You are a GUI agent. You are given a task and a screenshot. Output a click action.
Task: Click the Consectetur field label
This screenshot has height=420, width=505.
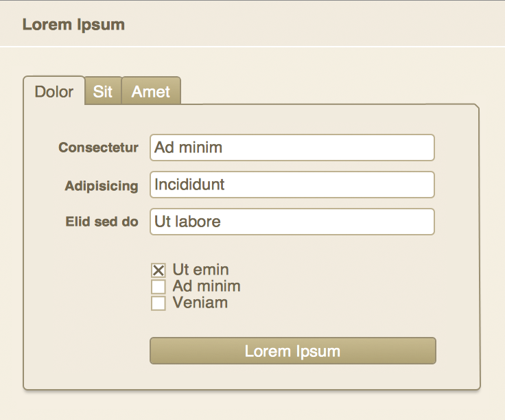[x=98, y=148]
